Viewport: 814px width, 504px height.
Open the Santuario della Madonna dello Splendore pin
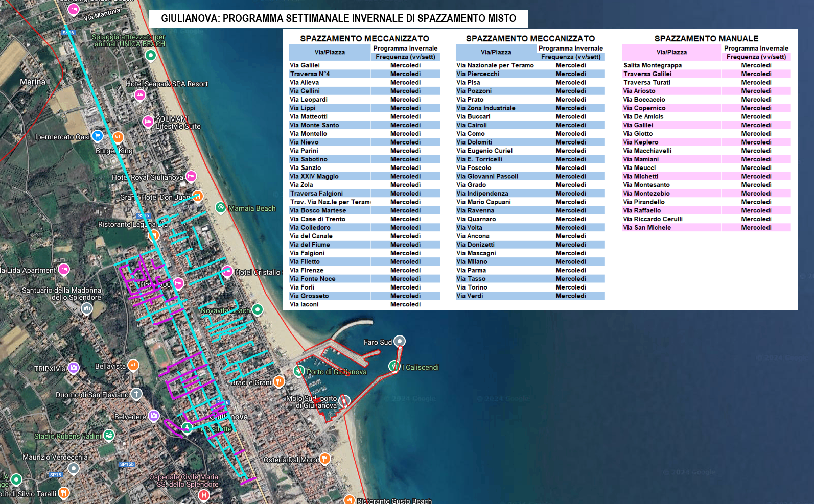tap(87, 308)
